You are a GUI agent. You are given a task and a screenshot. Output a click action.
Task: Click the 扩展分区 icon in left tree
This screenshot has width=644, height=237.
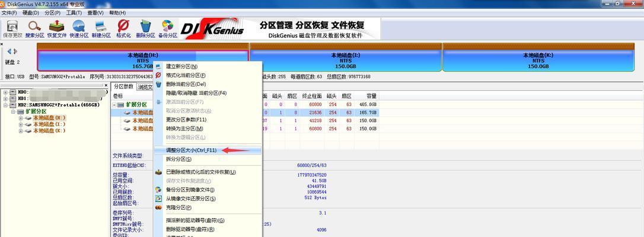[21, 111]
